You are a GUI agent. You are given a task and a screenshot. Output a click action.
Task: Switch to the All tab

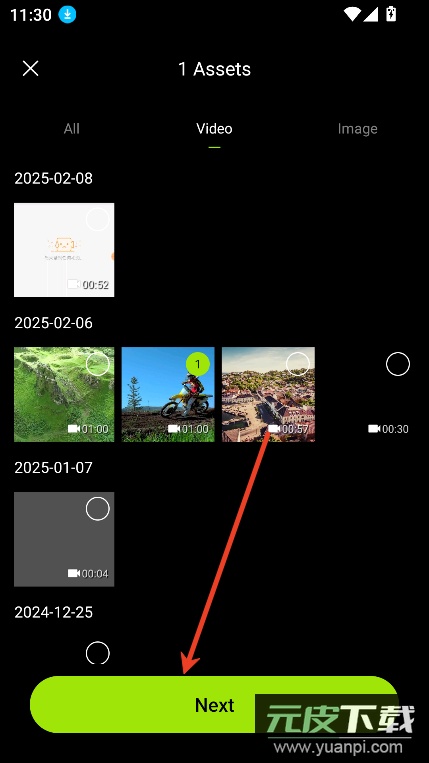[x=72, y=129]
